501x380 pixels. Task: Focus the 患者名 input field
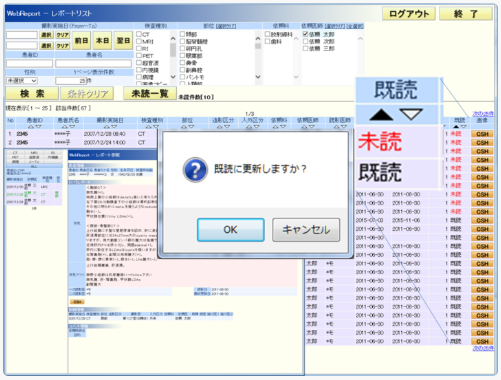click(93, 63)
